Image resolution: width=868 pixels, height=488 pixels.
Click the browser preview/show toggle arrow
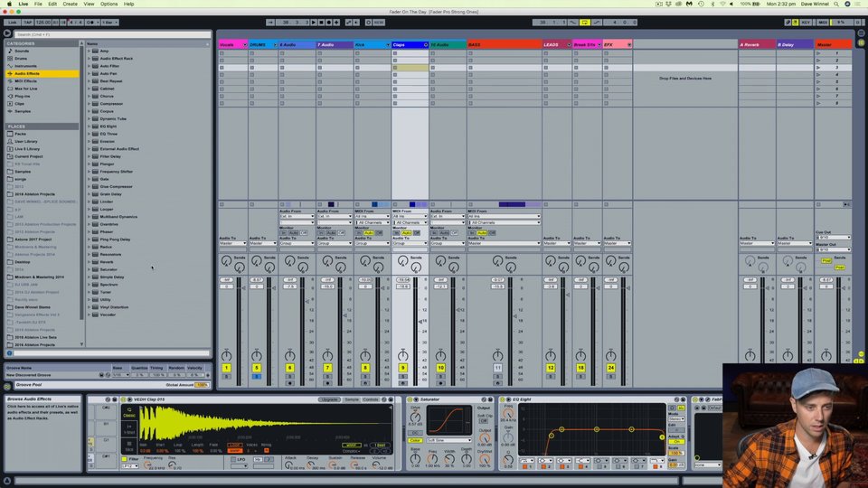(x=7, y=33)
